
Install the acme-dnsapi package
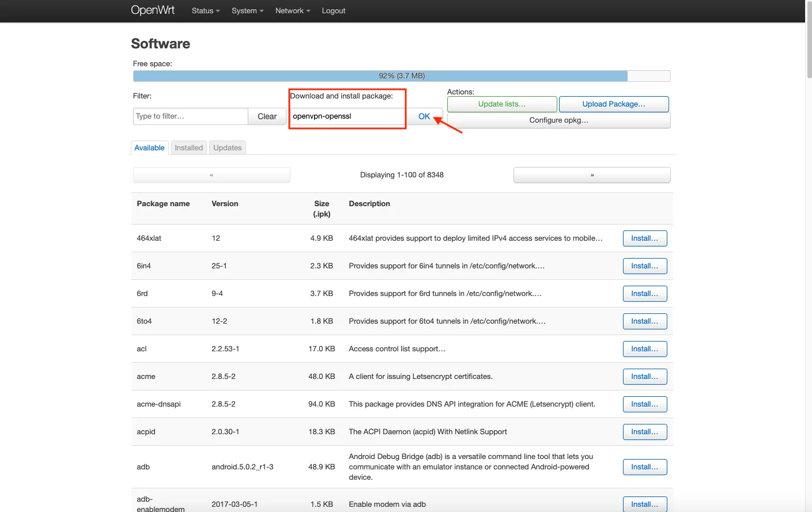tap(644, 404)
